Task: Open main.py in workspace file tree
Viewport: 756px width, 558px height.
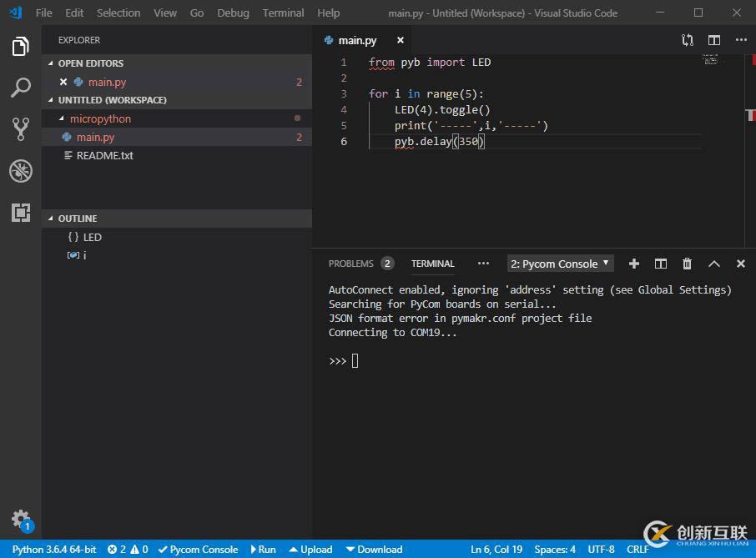Action: 176,137
